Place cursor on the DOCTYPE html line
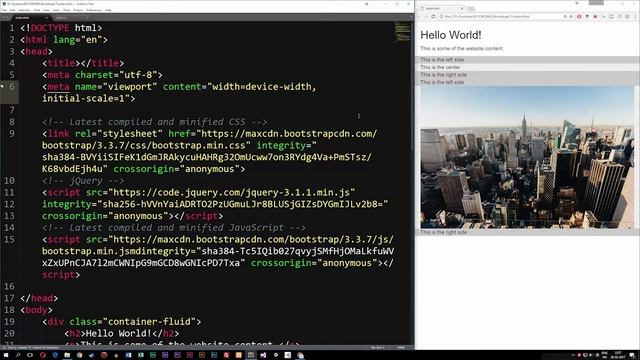640x360 pixels. click(x=61, y=28)
